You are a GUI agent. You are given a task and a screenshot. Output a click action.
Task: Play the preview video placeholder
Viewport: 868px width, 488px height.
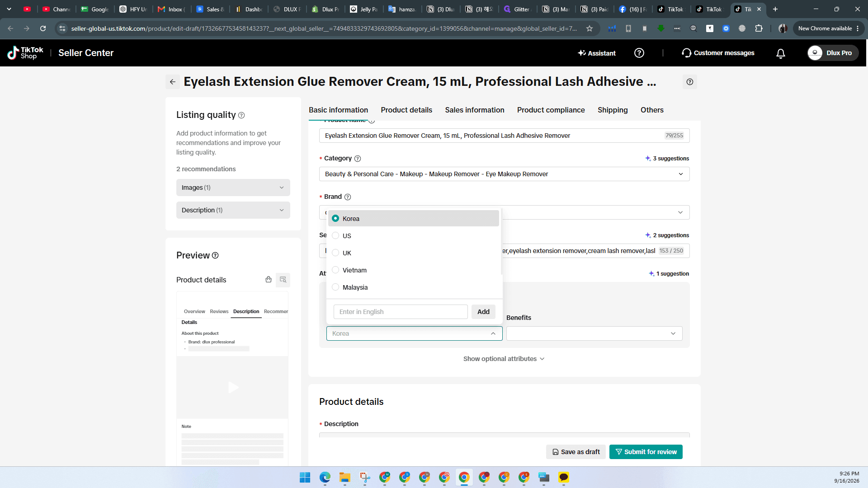tap(233, 387)
